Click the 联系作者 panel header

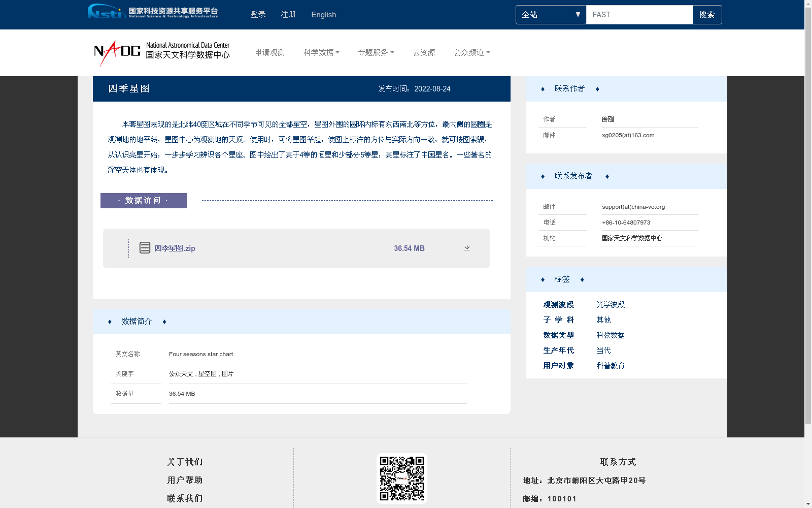tap(626, 89)
